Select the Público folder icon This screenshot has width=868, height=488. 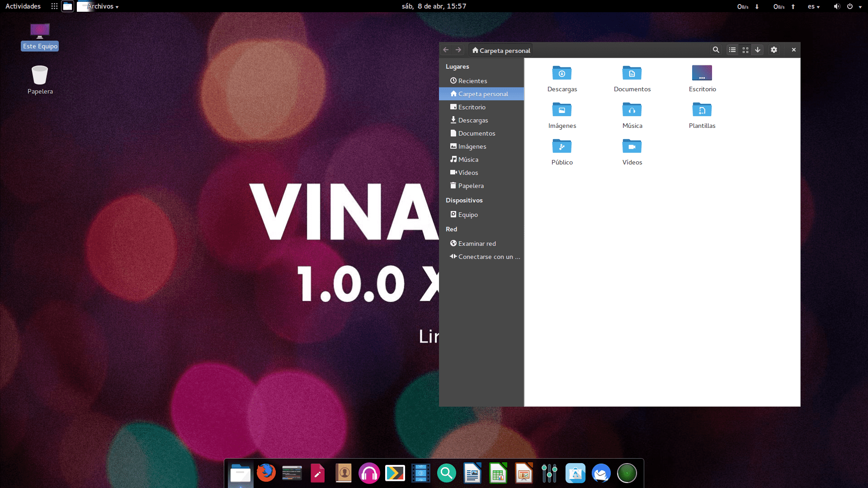[562, 146]
